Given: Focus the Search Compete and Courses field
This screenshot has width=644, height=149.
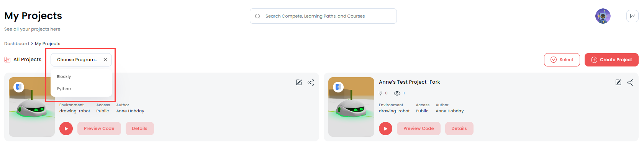Looking at the screenshot, I should click(x=323, y=16).
